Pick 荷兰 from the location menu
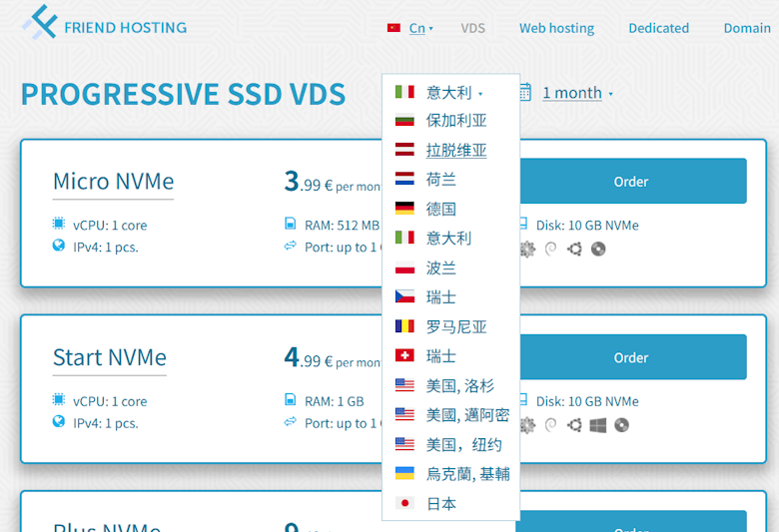This screenshot has width=779, height=532. click(440, 180)
